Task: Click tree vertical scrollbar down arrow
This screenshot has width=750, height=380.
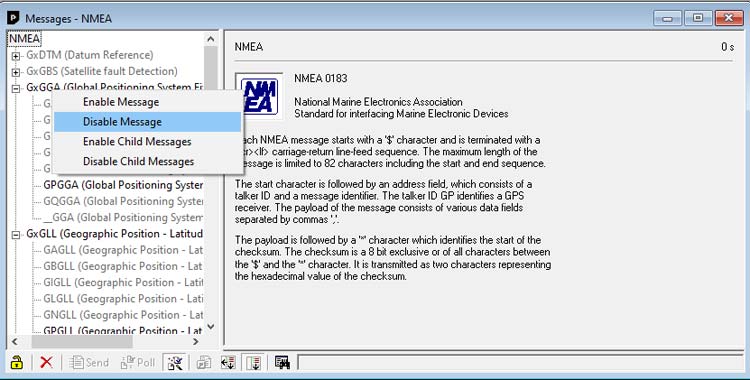Action: point(210,327)
